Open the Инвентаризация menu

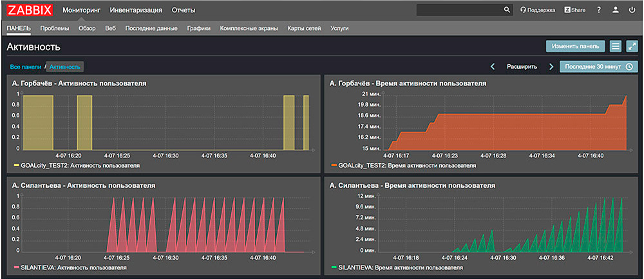point(135,10)
